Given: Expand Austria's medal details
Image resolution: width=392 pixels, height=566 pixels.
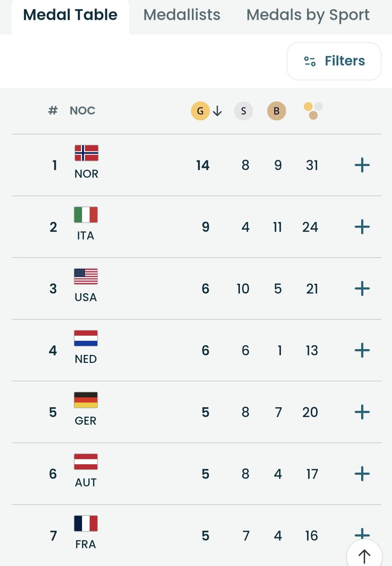Looking at the screenshot, I should [362, 474].
